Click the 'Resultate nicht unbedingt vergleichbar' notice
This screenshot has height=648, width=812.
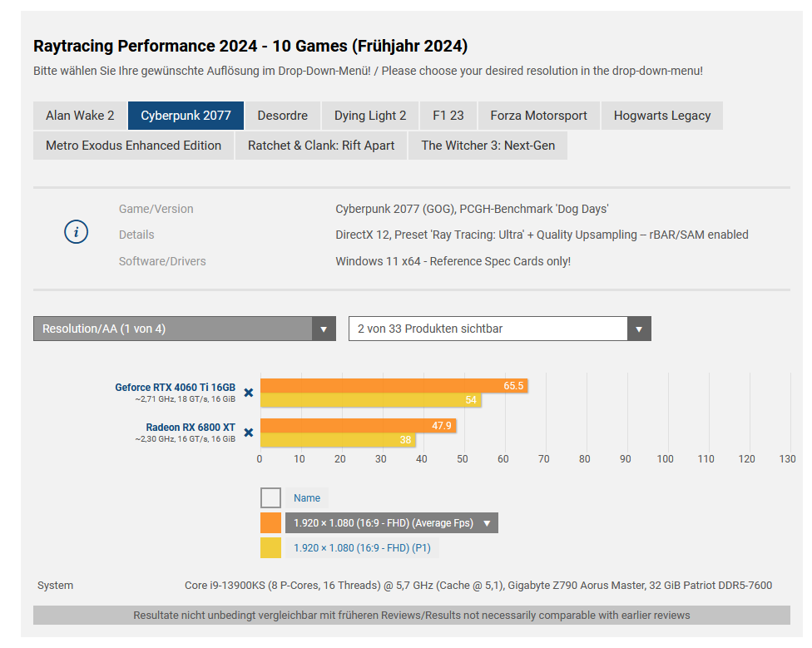(412, 615)
